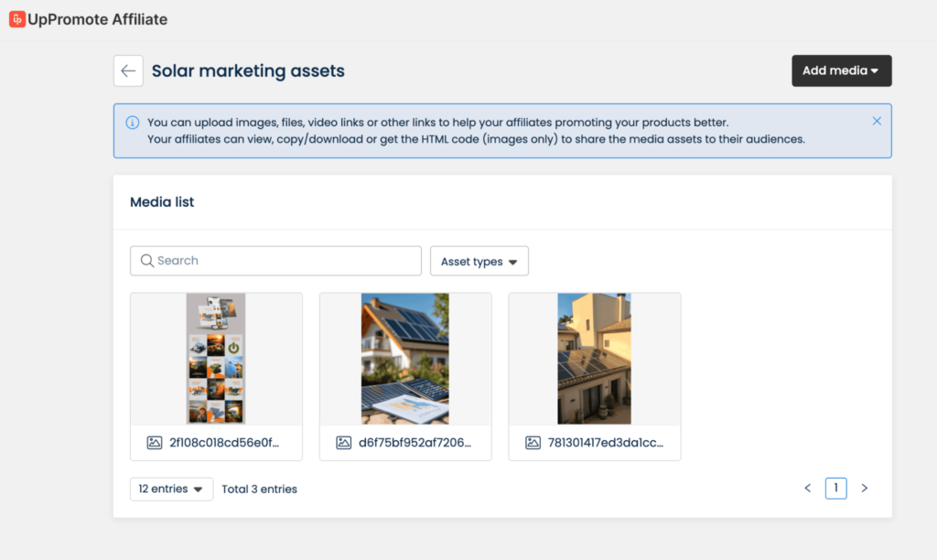The width and height of the screenshot is (937, 560).
Task: Click image icon beside 2f108c018cd56e0f file
Action: pyautogui.click(x=155, y=443)
